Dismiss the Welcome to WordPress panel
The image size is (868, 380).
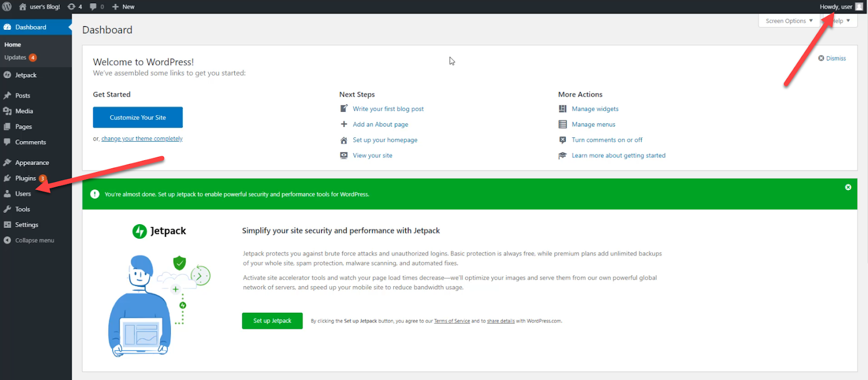coord(832,58)
